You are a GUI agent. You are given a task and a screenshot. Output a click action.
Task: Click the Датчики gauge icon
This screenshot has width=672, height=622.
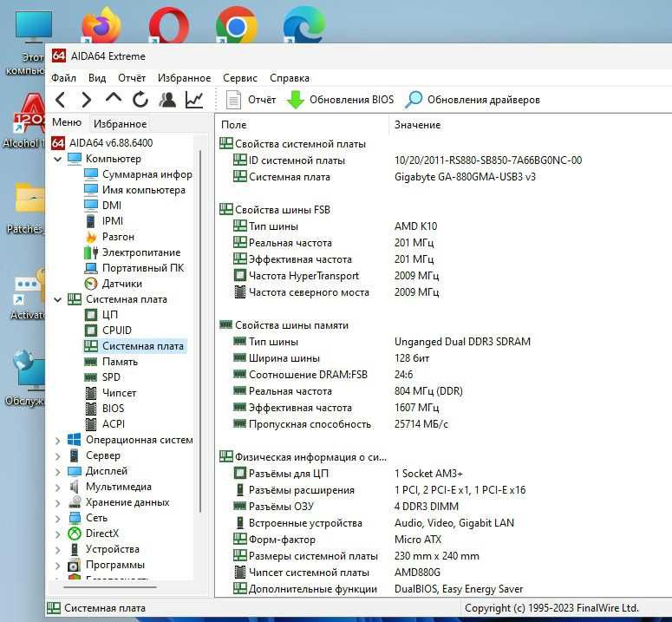coord(91,284)
